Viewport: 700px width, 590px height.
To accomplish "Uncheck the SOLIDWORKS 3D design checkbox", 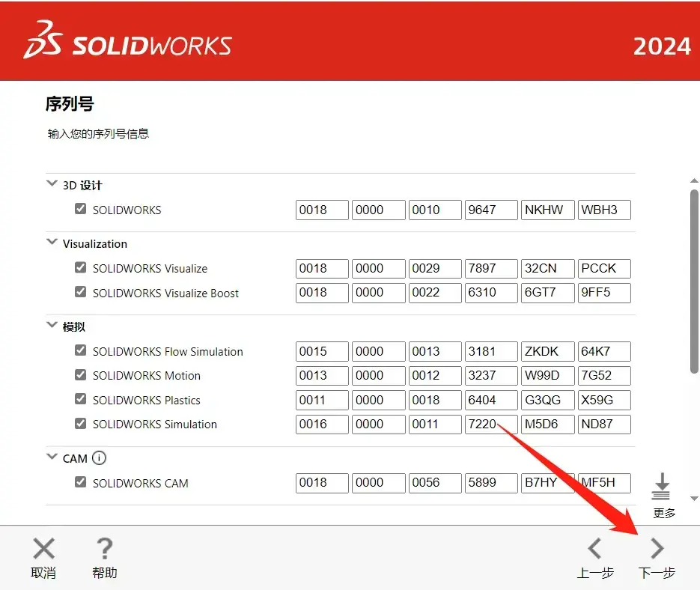I will (x=80, y=209).
